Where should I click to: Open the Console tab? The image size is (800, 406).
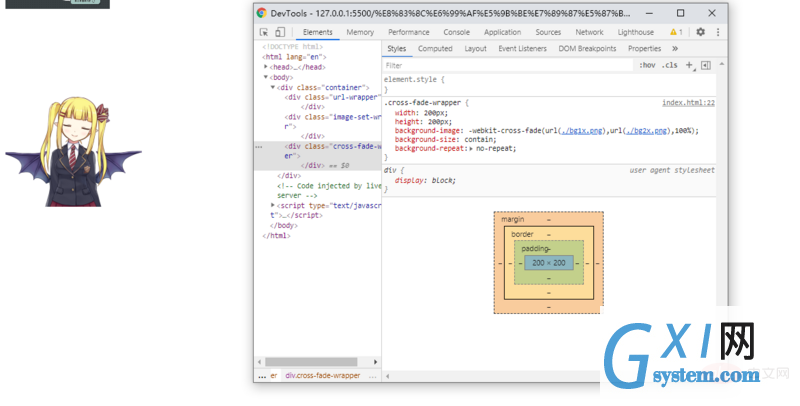[x=457, y=32]
